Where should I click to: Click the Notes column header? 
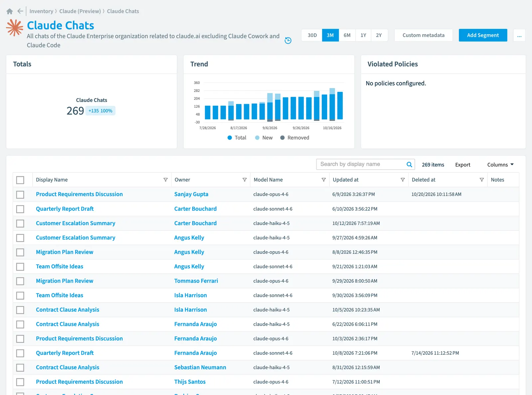[x=497, y=180]
